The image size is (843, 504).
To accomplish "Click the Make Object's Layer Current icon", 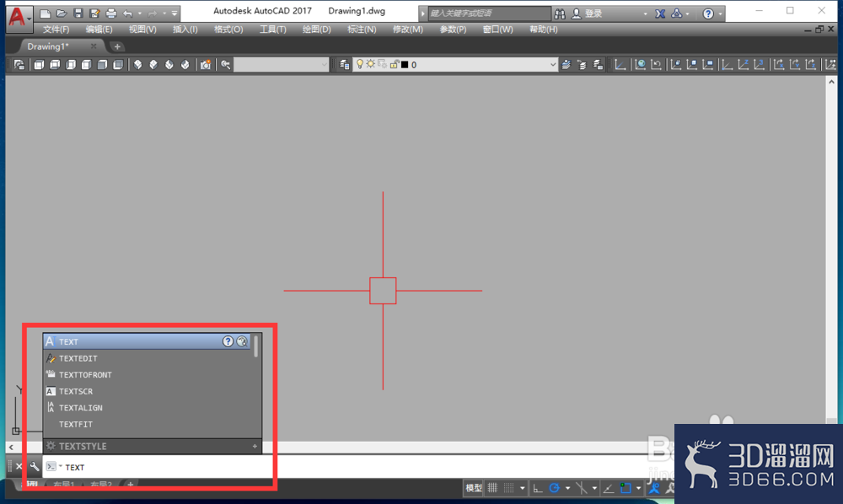I will tap(566, 65).
